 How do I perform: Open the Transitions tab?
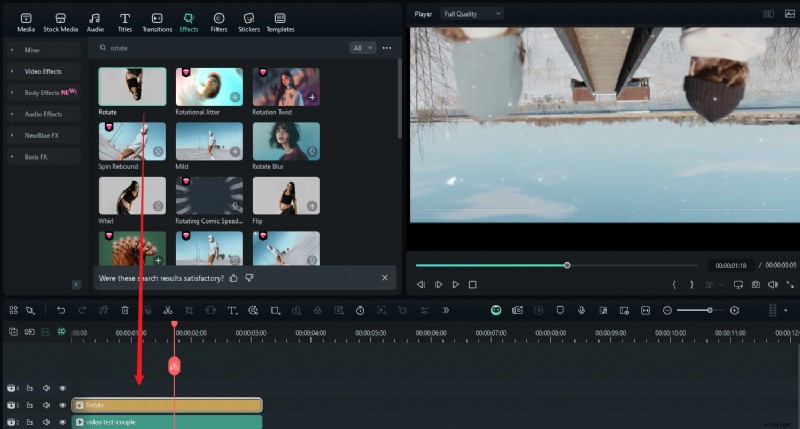pyautogui.click(x=157, y=22)
